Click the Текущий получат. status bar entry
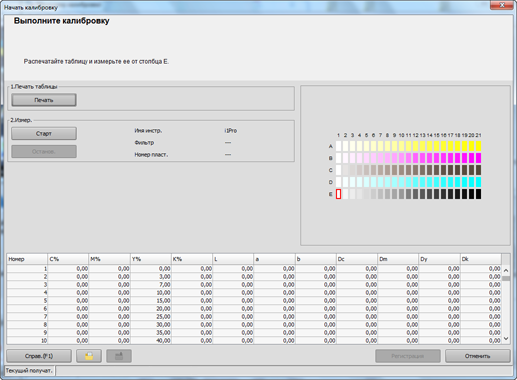517x380 pixels. (x=29, y=371)
